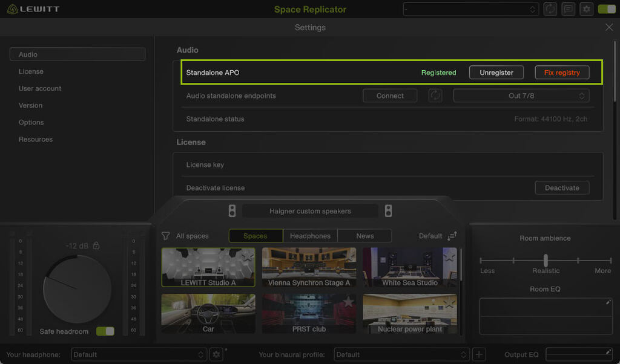Select White Sea Studio thumbnail
Viewport: 620px width, 364px height.
410,267
